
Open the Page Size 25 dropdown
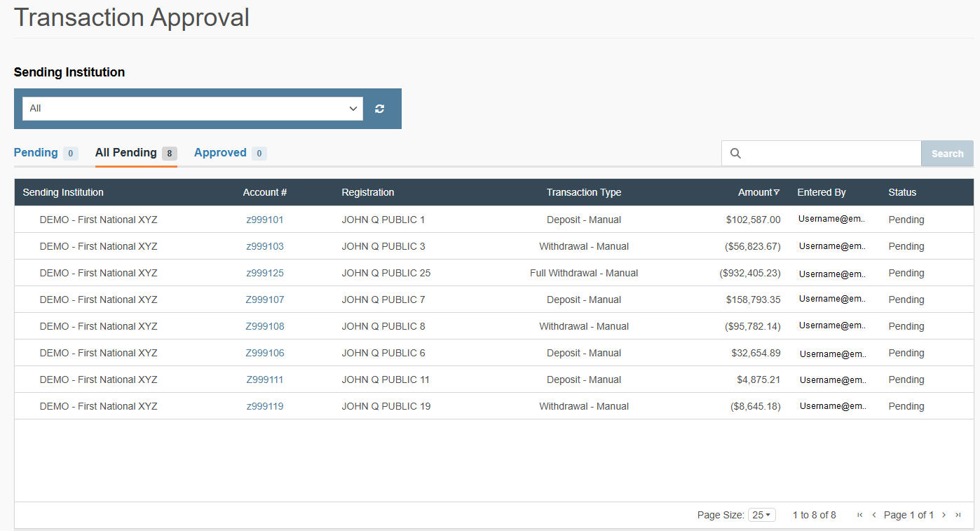pos(762,515)
